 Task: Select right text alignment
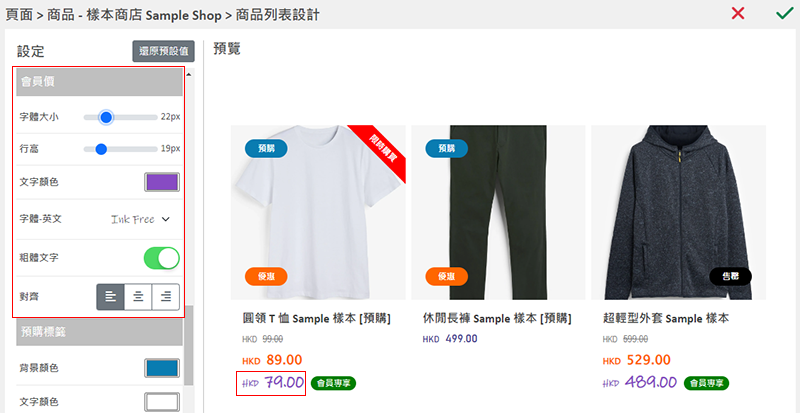[166, 297]
